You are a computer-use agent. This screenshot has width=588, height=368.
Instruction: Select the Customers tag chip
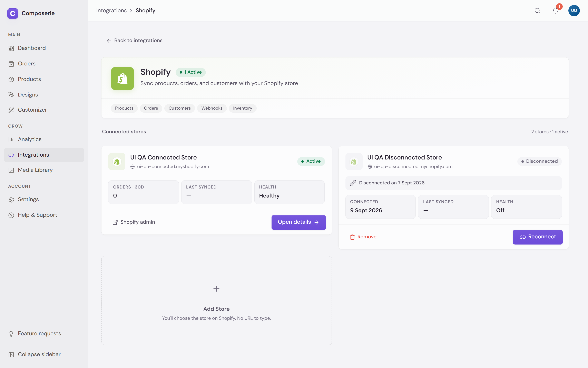179,108
